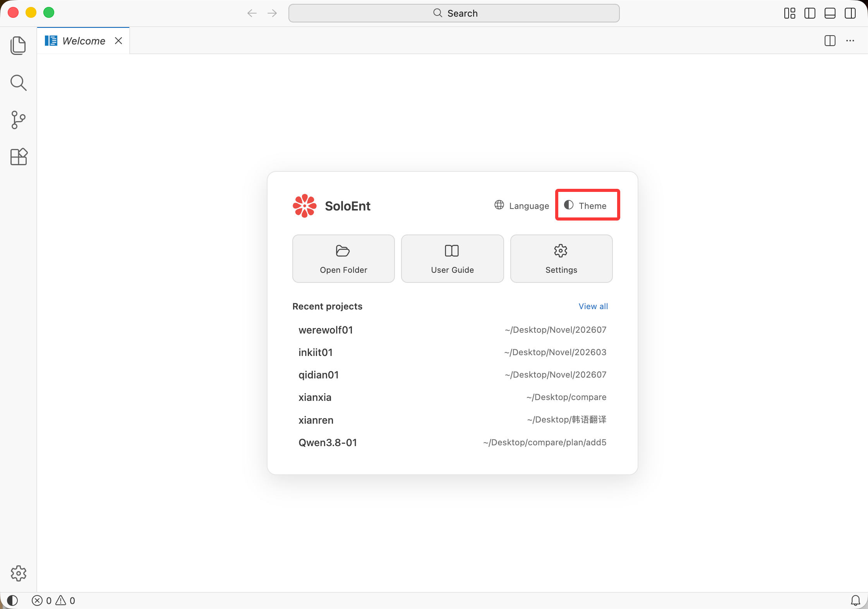The height and width of the screenshot is (609, 868).
Task: Open the Explorer files view
Action: 18,46
